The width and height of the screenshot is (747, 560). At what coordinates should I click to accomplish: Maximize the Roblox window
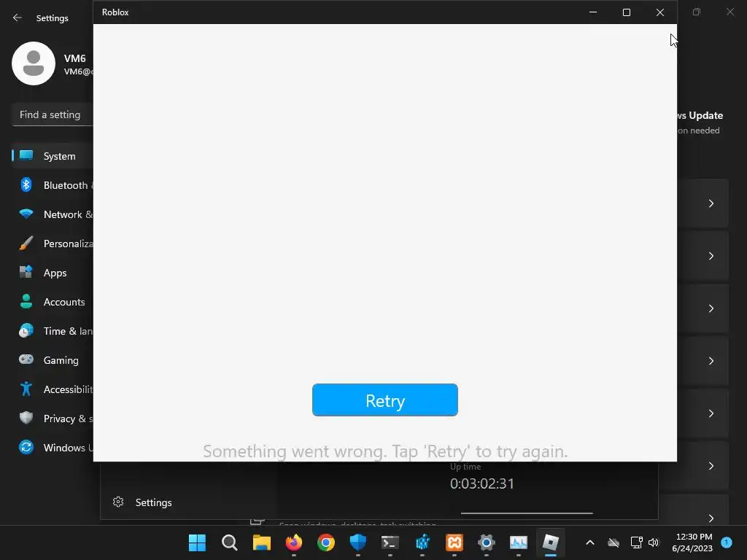[x=627, y=12]
